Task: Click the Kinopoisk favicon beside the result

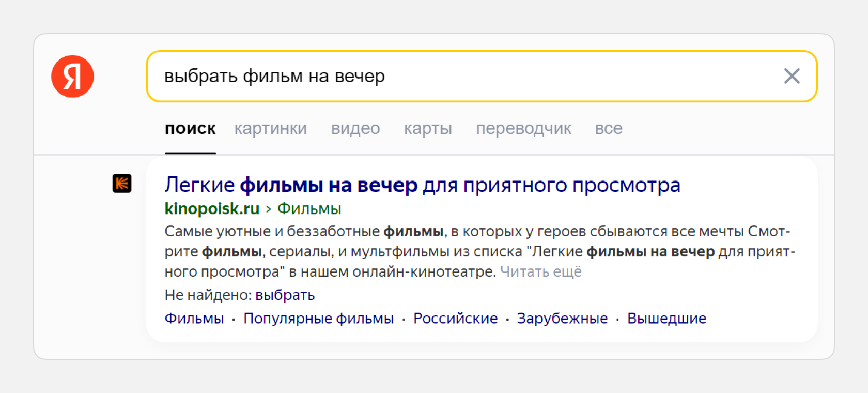Action: [x=122, y=183]
